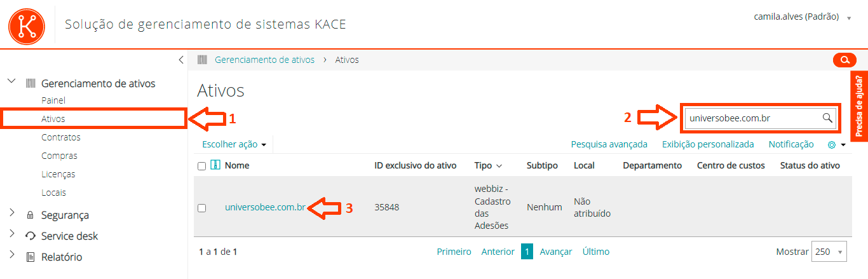This screenshot has width=868, height=279.
Task: Click the orange global search icon
Action: [844, 60]
